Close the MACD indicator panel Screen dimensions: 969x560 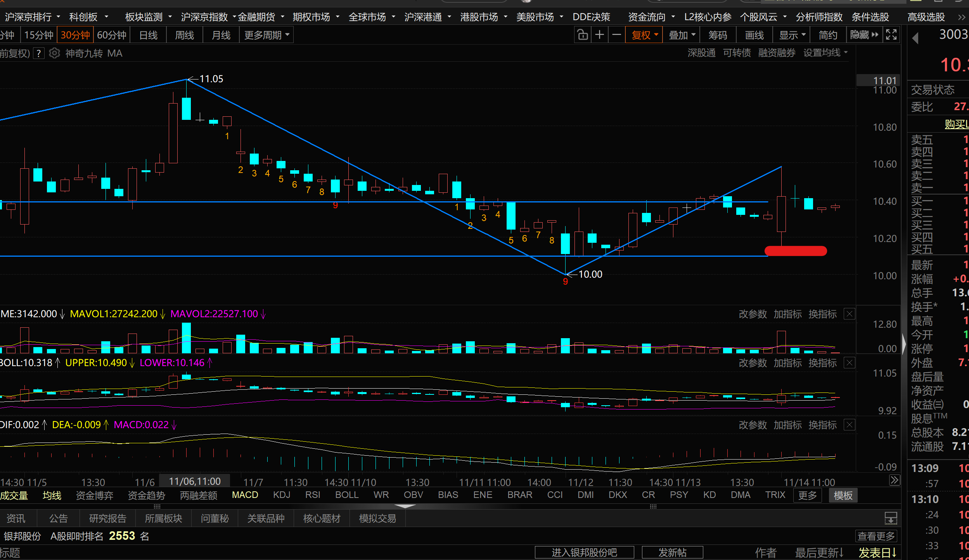pos(849,425)
